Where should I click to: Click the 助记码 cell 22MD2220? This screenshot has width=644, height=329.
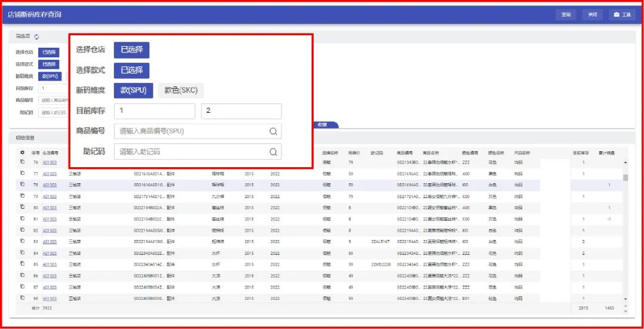[380, 264]
